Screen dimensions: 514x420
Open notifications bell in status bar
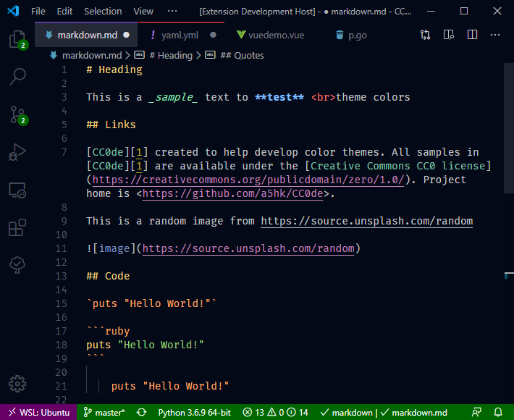click(x=498, y=413)
